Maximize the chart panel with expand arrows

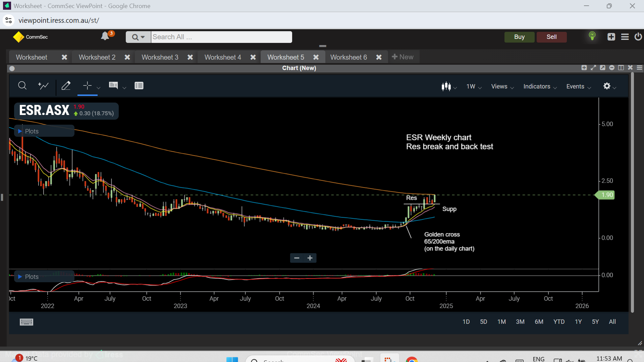click(593, 68)
